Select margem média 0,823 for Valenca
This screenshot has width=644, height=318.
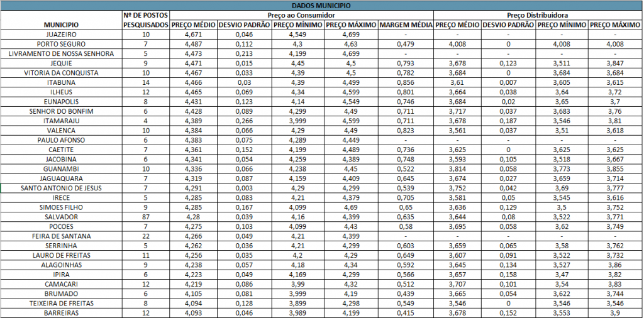(x=406, y=131)
